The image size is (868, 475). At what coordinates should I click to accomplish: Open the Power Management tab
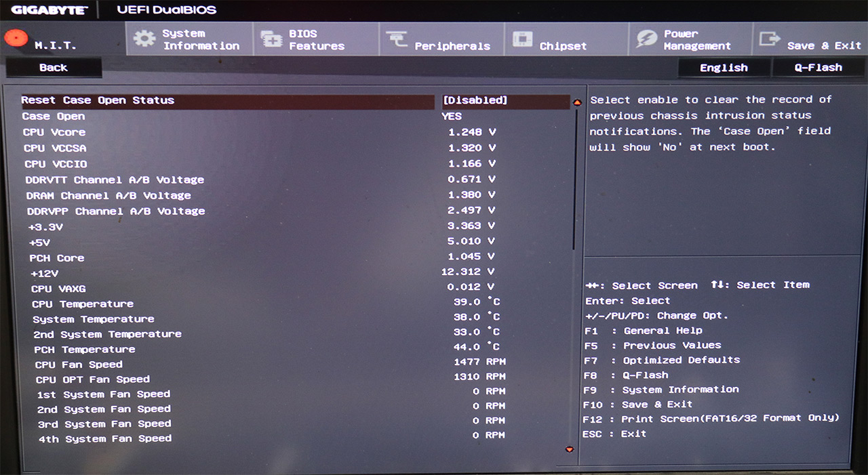tap(690, 39)
